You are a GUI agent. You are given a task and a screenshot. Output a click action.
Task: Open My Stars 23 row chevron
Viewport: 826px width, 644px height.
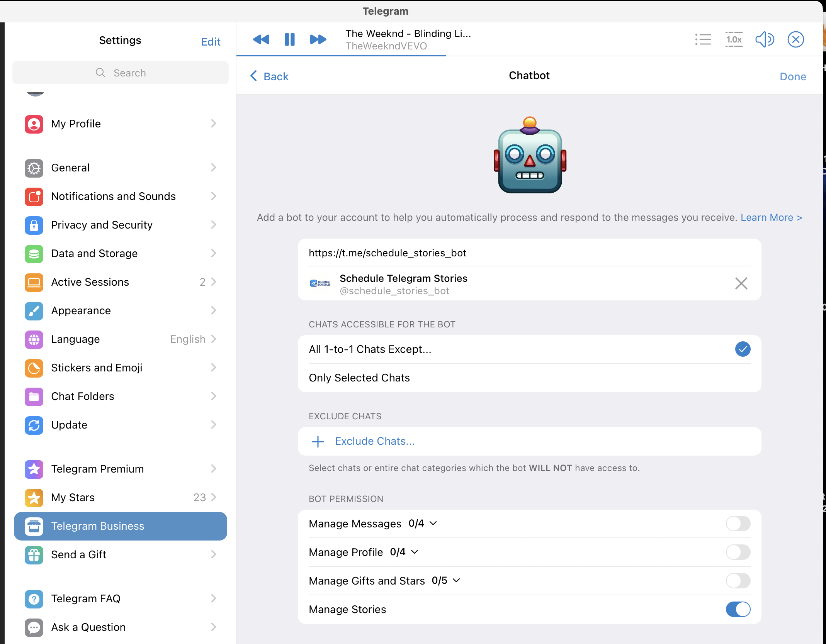pos(214,497)
